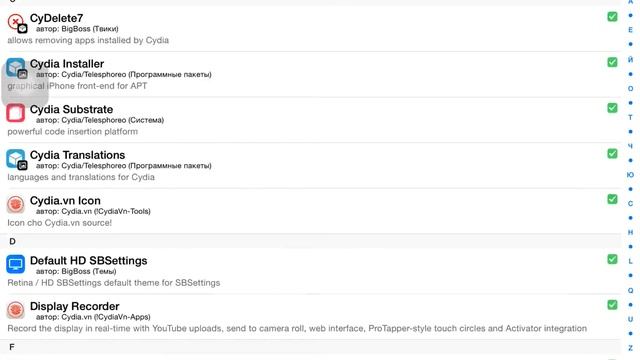
Task: Jump to letter Z in index
Action: (631, 348)
